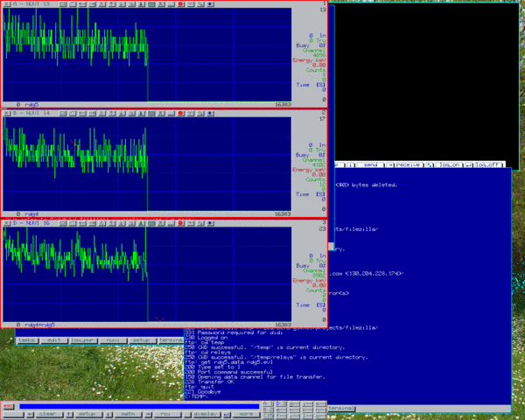Click the left arrow key button beside clear
The height and width of the screenshot is (420, 525).
[30, 414]
